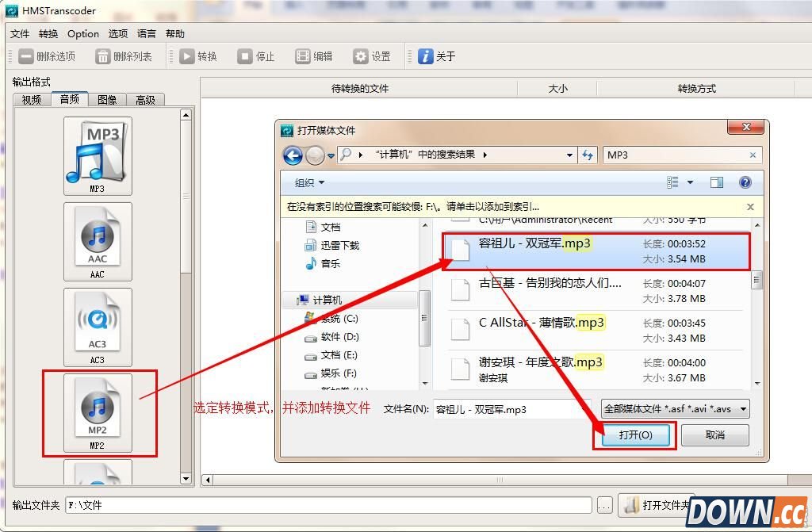Click the help question-mark icon in the dialog
This screenshot has height=532, width=812.
pyautogui.click(x=745, y=182)
